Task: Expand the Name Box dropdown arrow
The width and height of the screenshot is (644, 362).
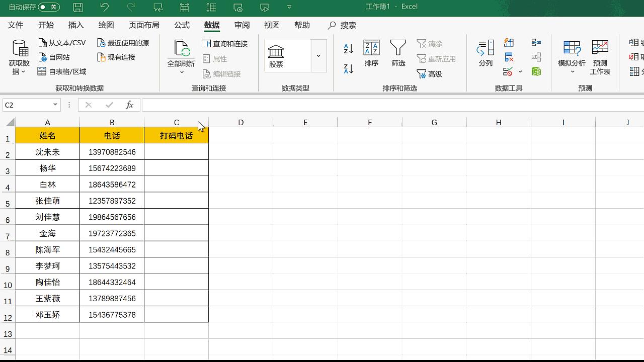Action: 55,105
